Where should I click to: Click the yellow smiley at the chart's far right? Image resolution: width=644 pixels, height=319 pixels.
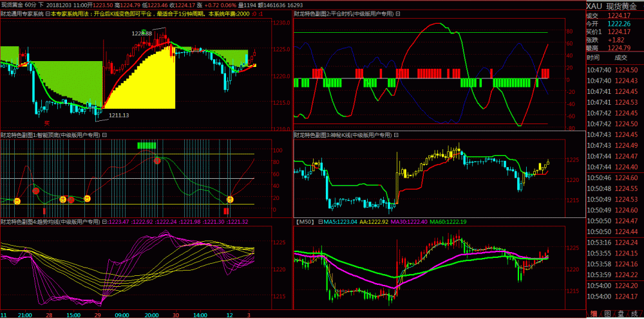230,199
